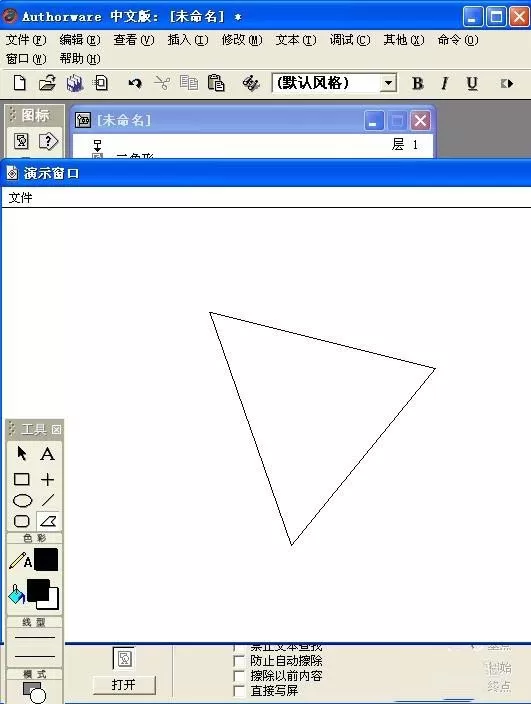Toggle Underline text formatting
The image size is (531, 704).
(x=472, y=84)
